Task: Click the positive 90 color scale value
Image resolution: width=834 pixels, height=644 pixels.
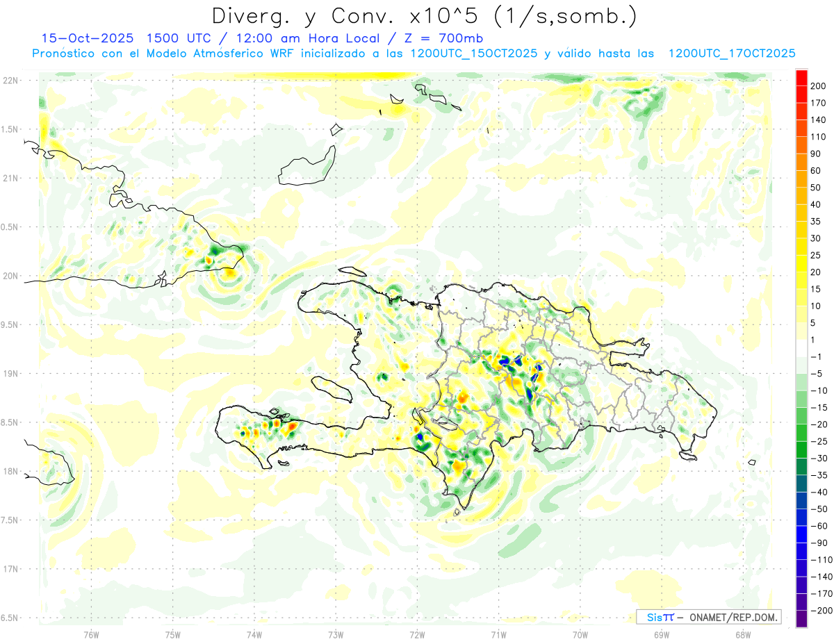Action: tap(816, 154)
